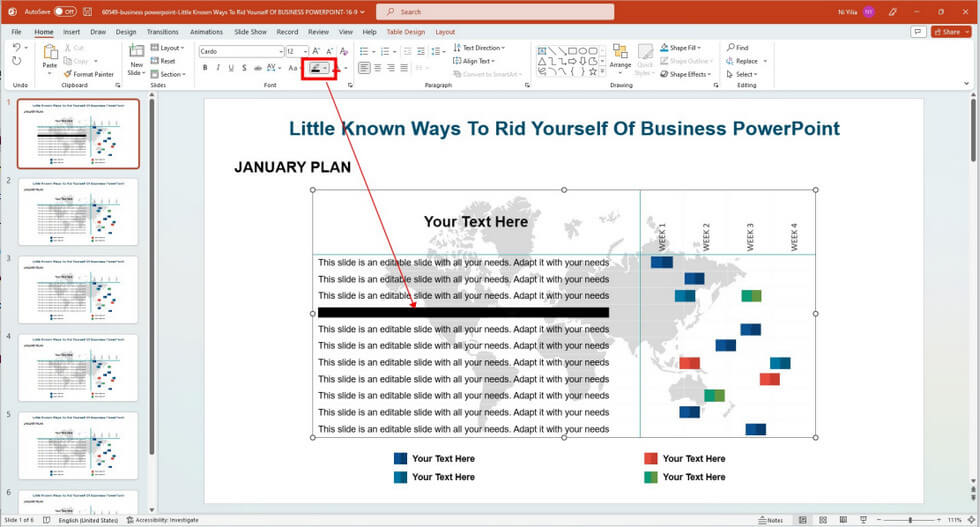This screenshot has height=527, width=980.
Task: Increase list indent level
Action: point(421,51)
